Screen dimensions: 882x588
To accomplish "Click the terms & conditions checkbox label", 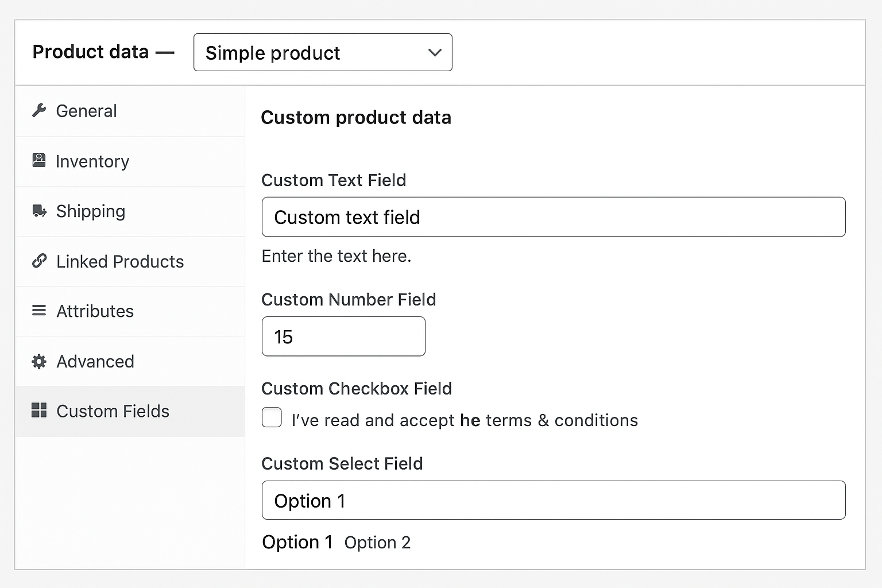I will click(x=464, y=420).
